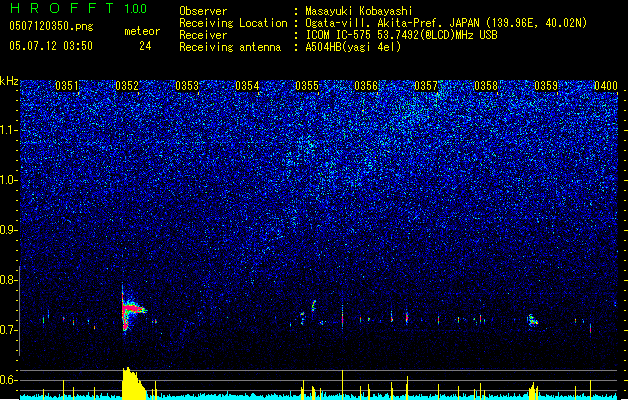Select the filename 0507120350.png
The image size is (629, 400).
click(51, 26)
